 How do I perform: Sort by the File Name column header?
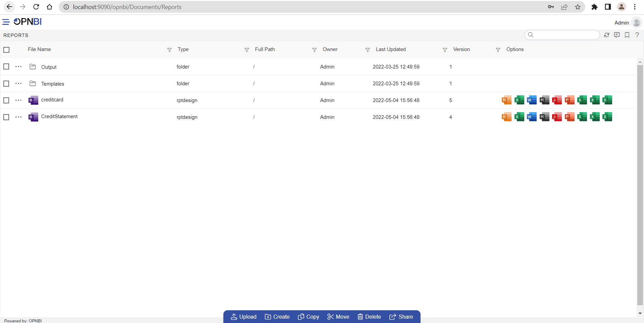(x=39, y=49)
